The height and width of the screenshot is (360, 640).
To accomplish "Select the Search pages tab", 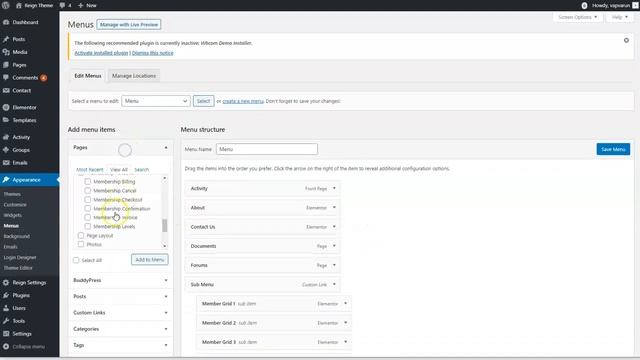I will click(x=142, y=169).
